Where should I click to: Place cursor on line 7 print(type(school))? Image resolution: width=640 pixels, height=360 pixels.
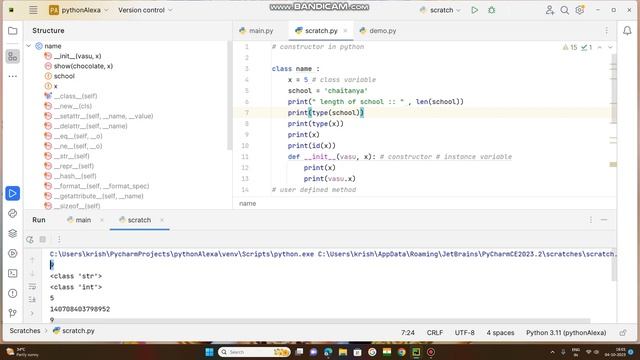tap(325, 113)
